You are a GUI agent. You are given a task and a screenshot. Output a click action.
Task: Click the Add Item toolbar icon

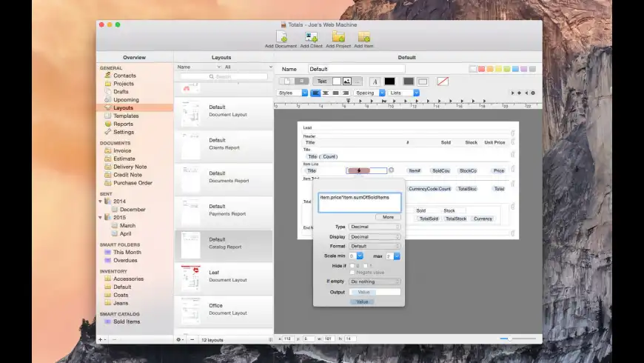pyautogui.click(x=363, y=37)
